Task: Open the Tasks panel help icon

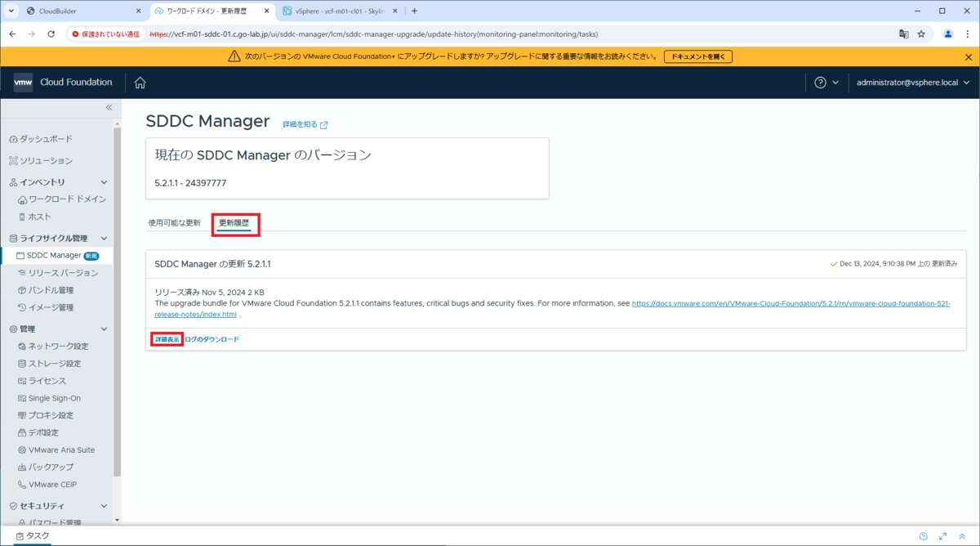Action: [924, 536]
